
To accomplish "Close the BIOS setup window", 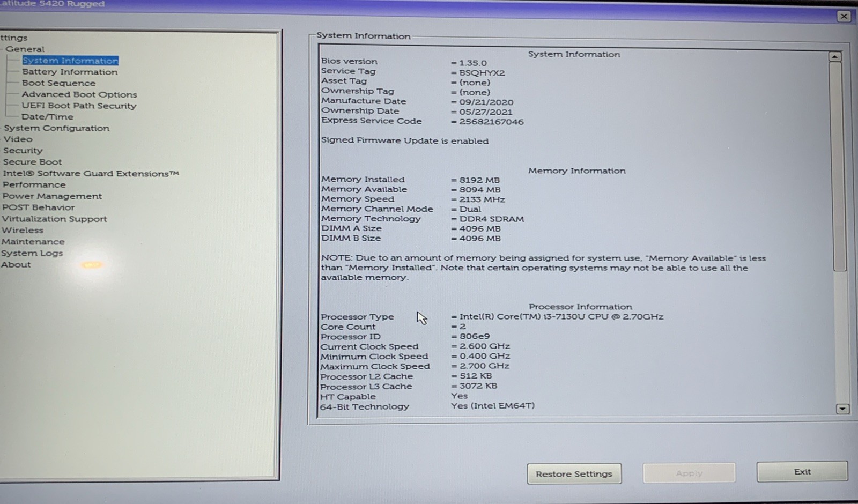I will pyautogui.click(x=844, y=16).
